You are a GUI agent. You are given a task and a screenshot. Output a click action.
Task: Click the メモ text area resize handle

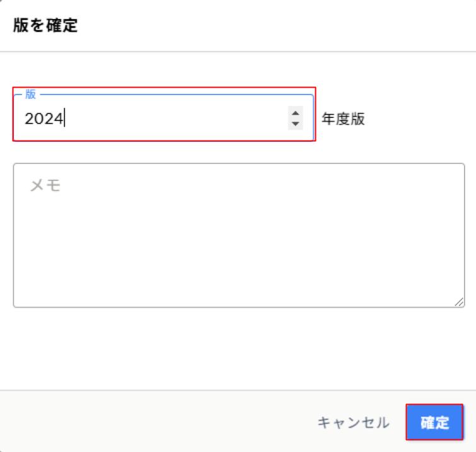[458, 302]
